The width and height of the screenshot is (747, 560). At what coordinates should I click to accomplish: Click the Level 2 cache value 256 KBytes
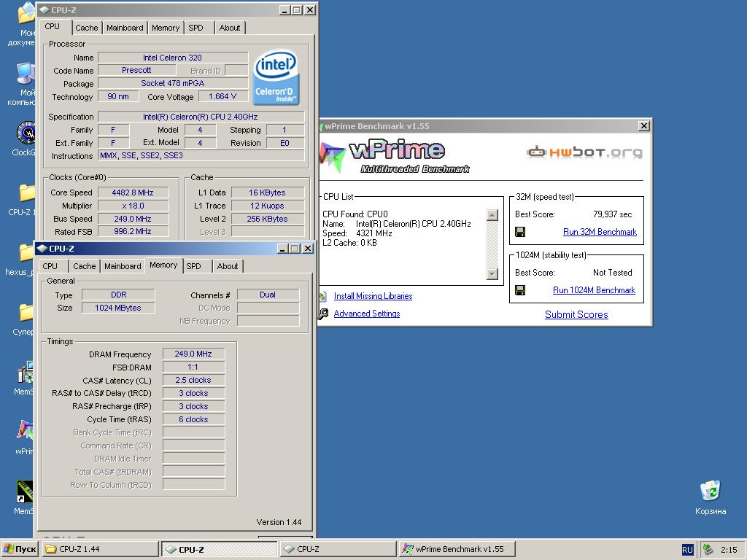(x=268, y=219)
